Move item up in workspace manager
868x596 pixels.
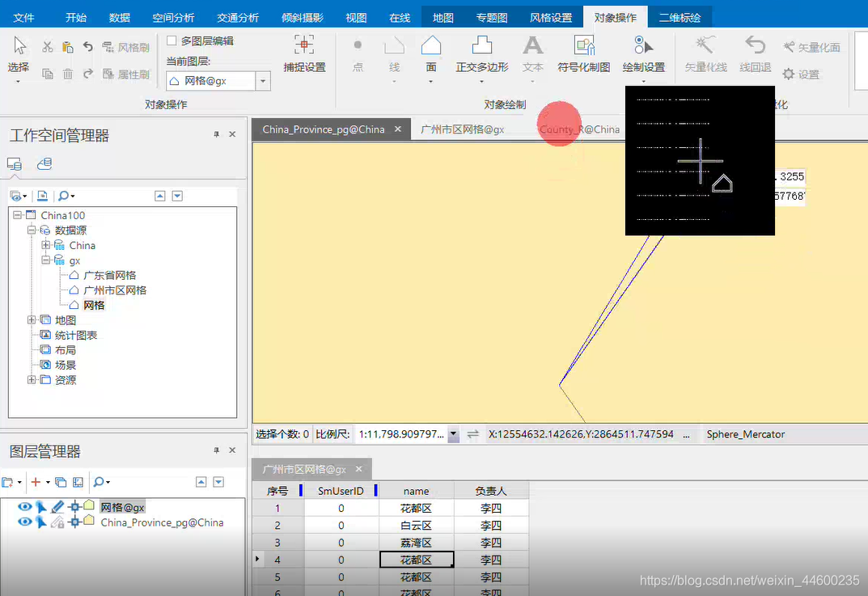tap(160, 196)
